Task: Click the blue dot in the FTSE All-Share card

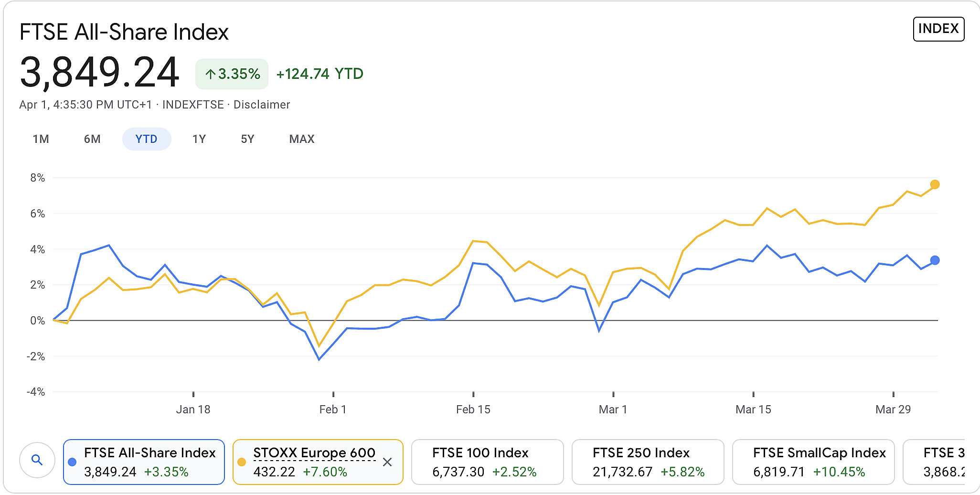Action: 72,462
